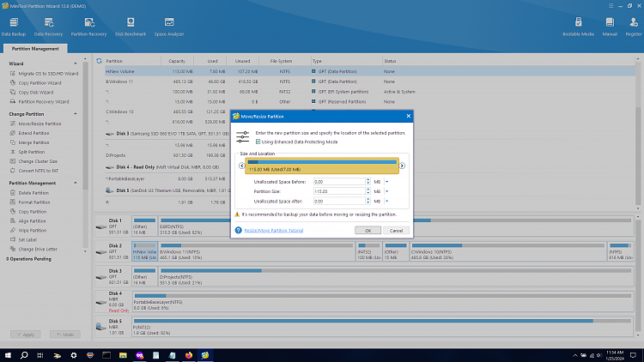Open the Resize/Move Partition Tutorial link
The width and height of the screenshot is (644, 362).
(274, 230)
